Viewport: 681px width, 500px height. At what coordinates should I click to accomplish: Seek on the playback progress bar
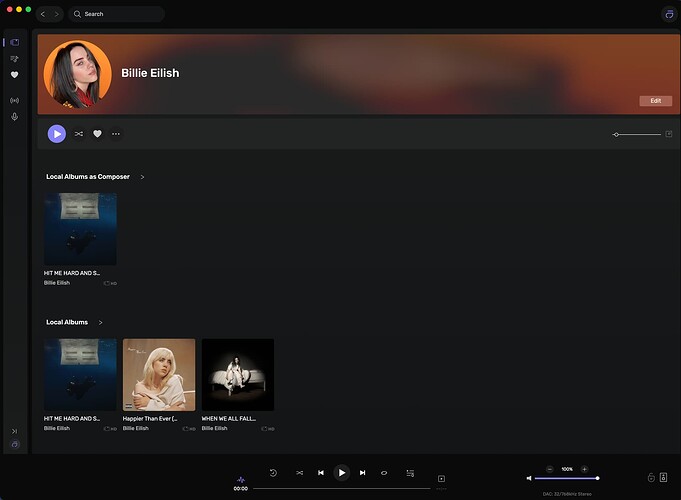click(342, 489)
